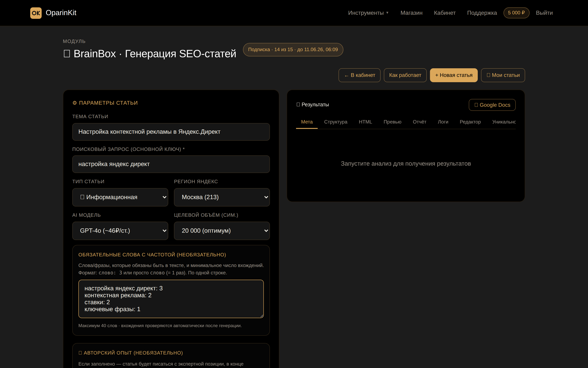Open the HTML results tab
Viewport: 588px width, 368px height.
pyautogui.click(x=365, y=122)
